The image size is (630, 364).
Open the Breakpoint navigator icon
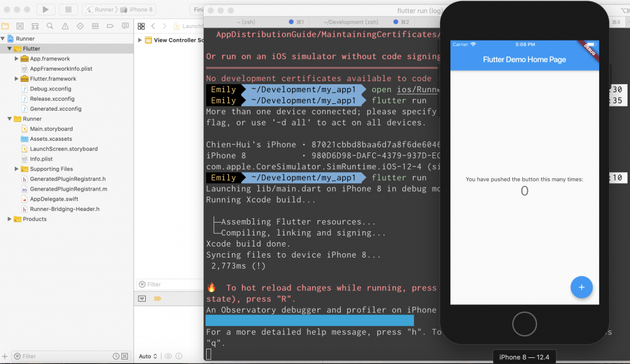click(x=110, y=26)
